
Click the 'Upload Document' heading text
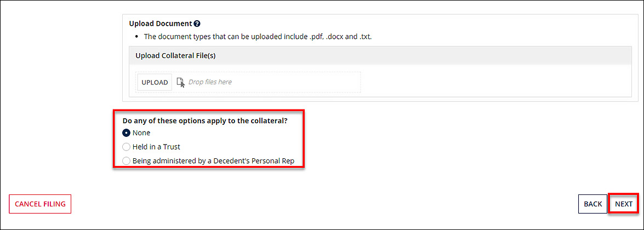point(160,24)
